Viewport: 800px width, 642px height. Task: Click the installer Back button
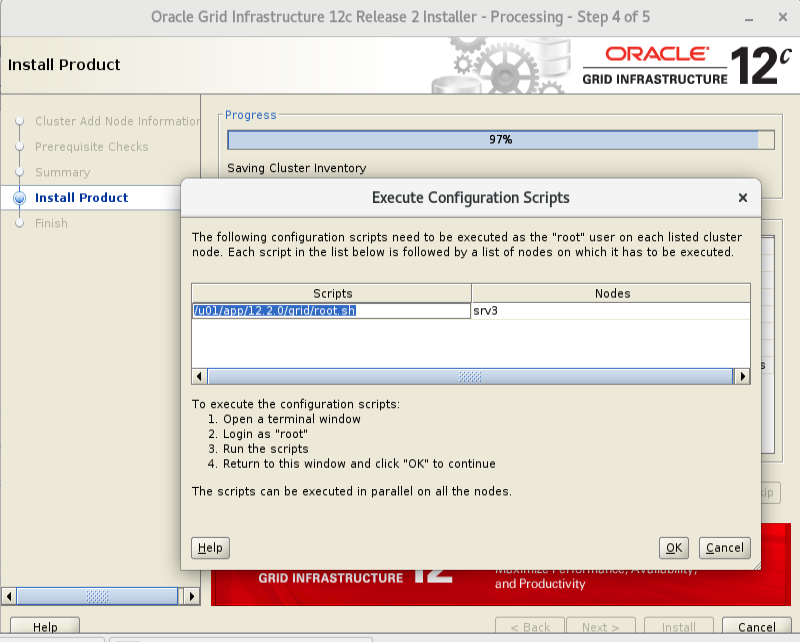(x=530, y=627)
